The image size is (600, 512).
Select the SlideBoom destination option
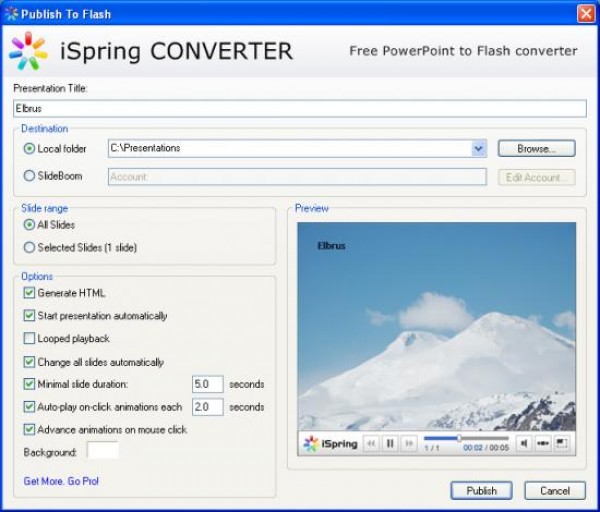pos(29,176)
